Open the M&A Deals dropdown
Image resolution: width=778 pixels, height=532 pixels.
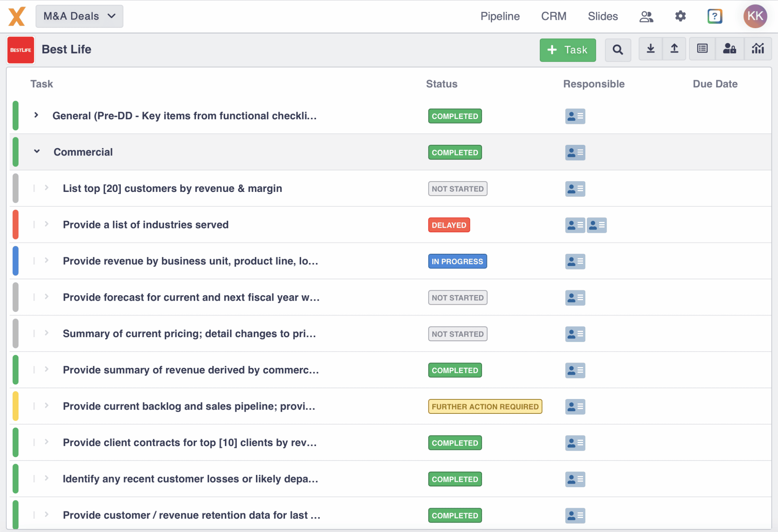pyautogui.click(x=79, y=16)
